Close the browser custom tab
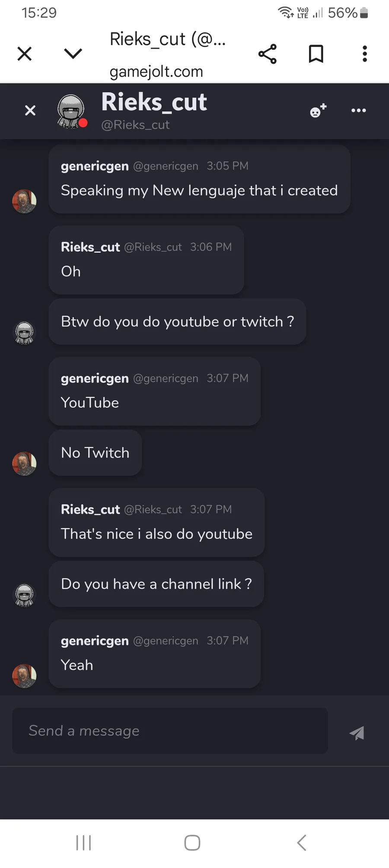Image resolution: width=389 pixels, height=868 pixels. 25,54
